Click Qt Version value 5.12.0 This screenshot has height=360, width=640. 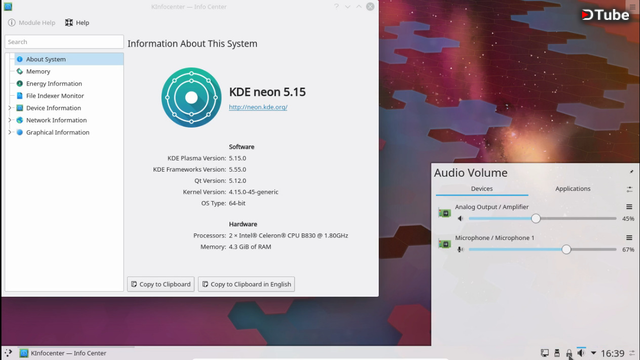[237, 180]
